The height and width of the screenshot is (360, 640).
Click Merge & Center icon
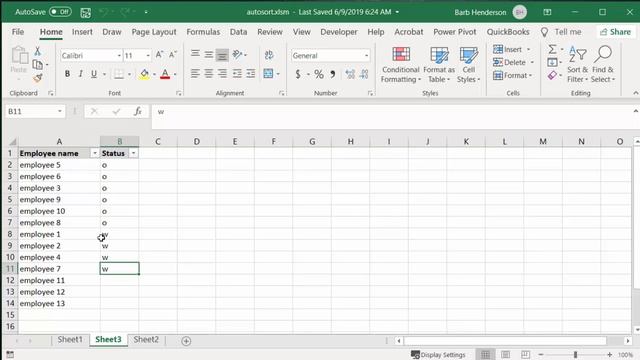(x=268, y=73)
